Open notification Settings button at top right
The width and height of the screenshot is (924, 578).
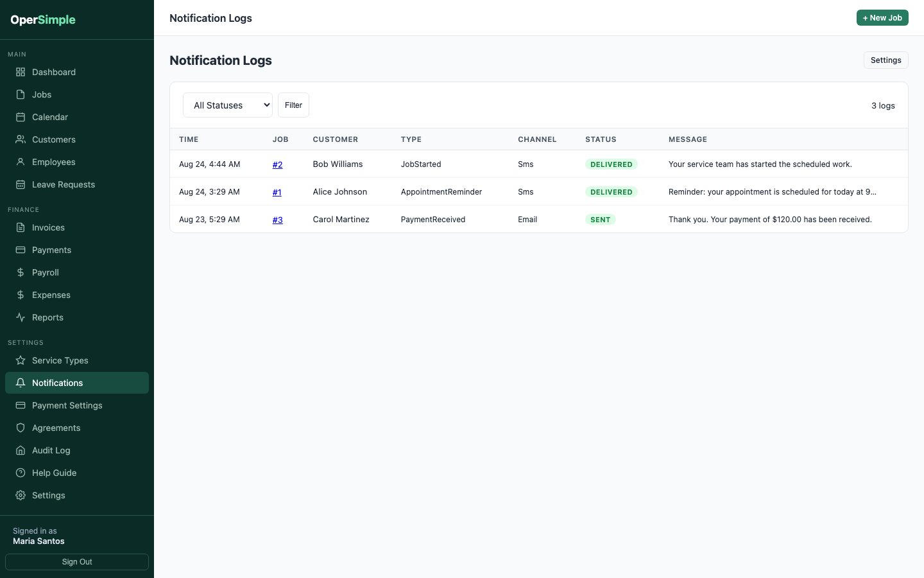tap(886, 60)
